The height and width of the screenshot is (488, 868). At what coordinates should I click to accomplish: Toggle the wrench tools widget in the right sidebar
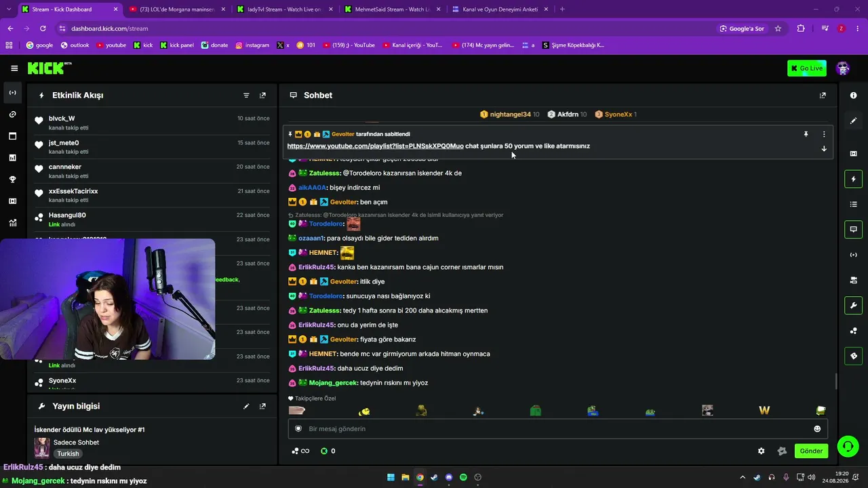tap(853, 305)
